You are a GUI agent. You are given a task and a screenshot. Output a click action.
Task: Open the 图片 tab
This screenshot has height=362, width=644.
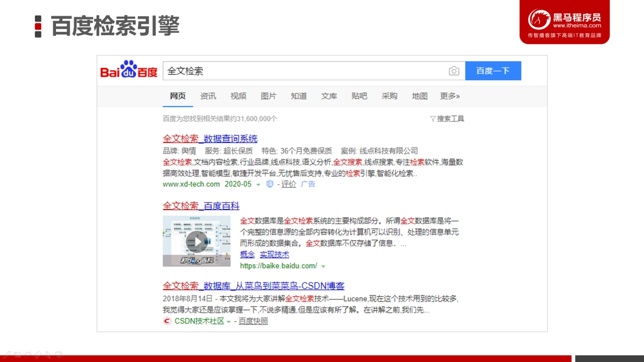[268, 96]
